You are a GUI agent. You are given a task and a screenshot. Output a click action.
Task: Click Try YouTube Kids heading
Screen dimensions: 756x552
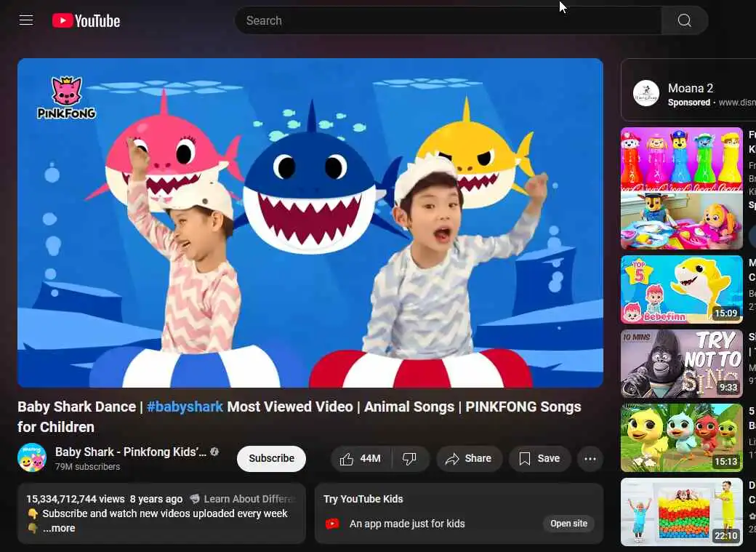[x=363, y=499]
